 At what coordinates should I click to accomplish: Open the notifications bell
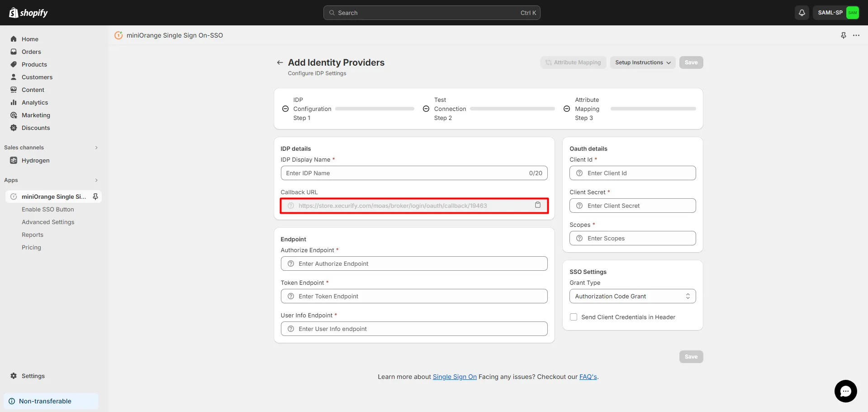pyautogui.click(x=802, y=13)
